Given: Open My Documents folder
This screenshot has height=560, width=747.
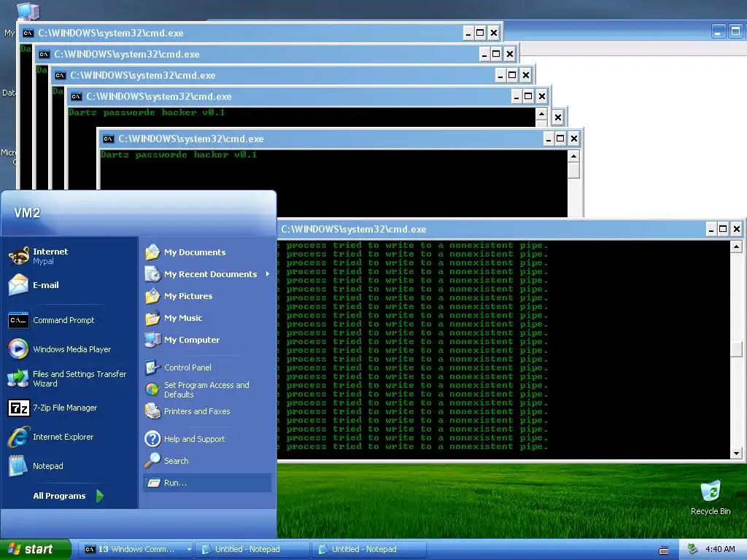Looking at the screenshot, I should 206,252.
